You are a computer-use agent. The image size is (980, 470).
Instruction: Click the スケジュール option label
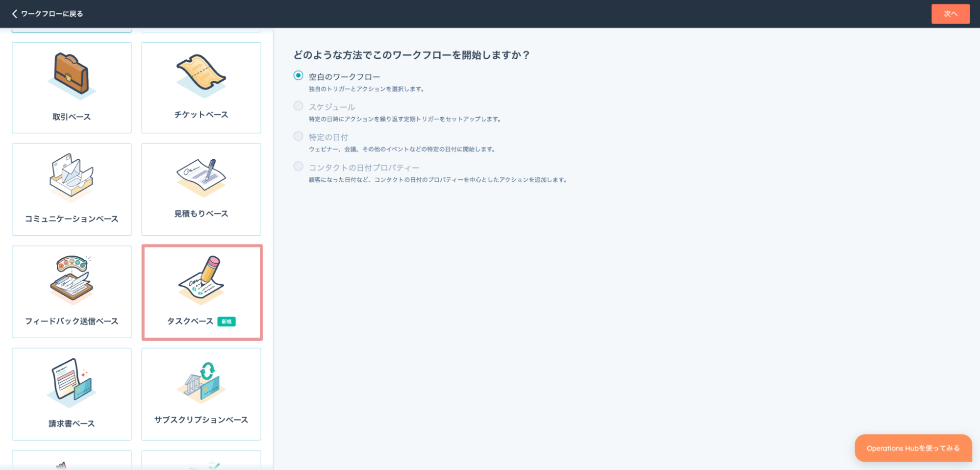coord(332,107)
